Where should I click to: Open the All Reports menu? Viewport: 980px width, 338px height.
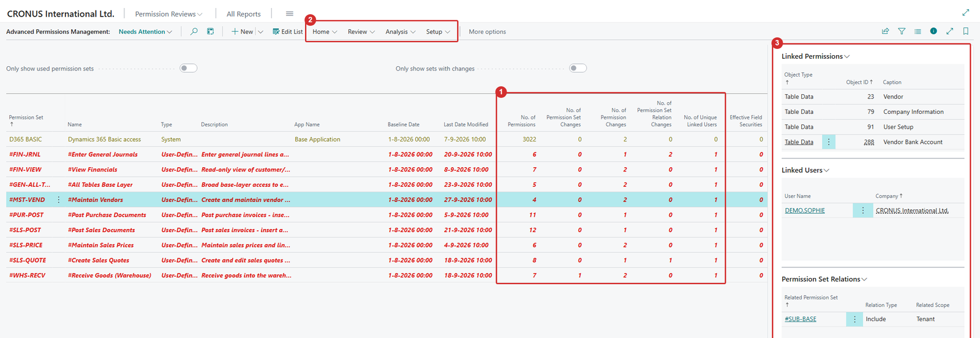[x=244, y=14]
